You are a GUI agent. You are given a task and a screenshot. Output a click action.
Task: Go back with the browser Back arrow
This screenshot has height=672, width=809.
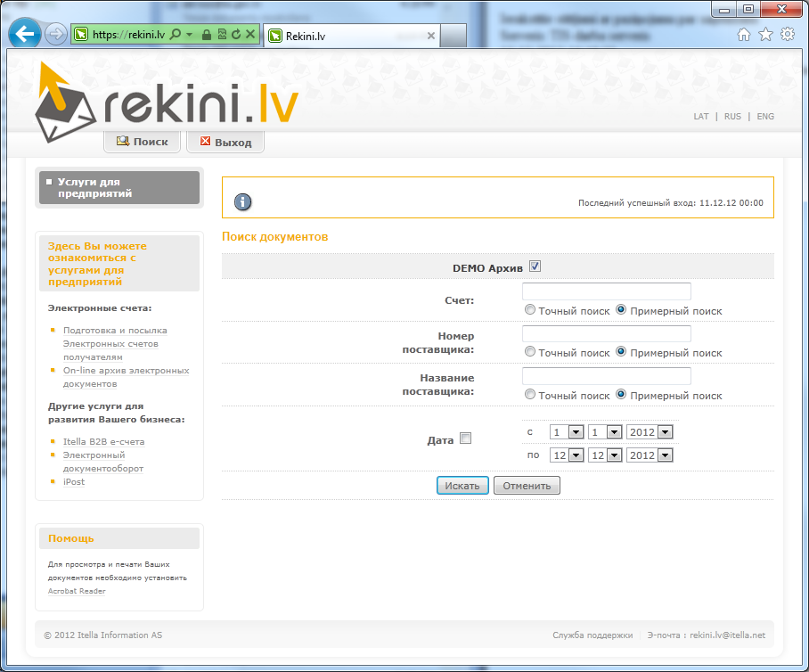pyautogui.click(x=24, y=34)
